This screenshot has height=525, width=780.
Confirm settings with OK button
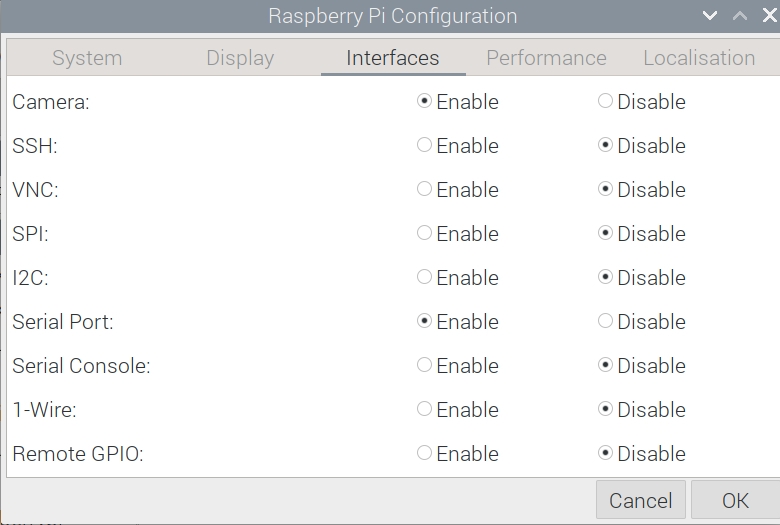(735, 500)
